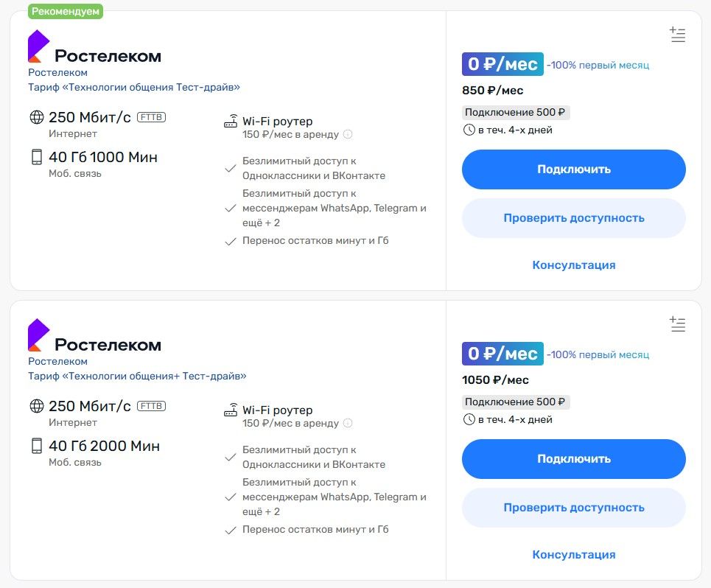
Task: Click clock icon in first card
Action: click(x=469, y=130)
